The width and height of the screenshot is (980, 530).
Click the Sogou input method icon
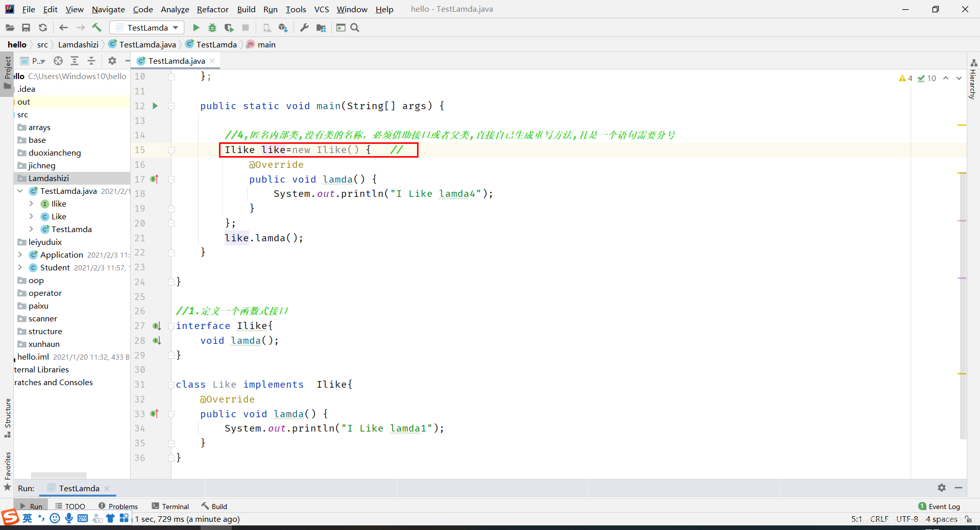pyautogui.click(x=10, y=518)
